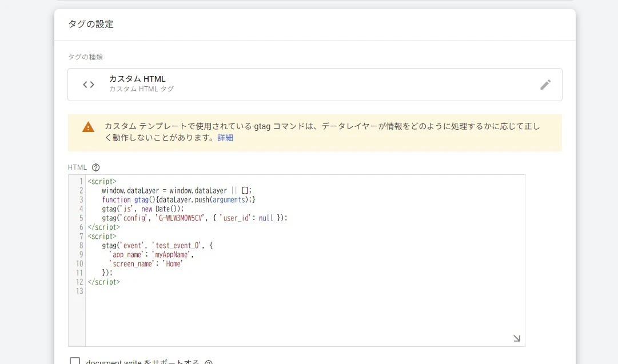The image size is (618, 364).
Task: Click the 'screen_name' key in code
Action: point(131,263)
